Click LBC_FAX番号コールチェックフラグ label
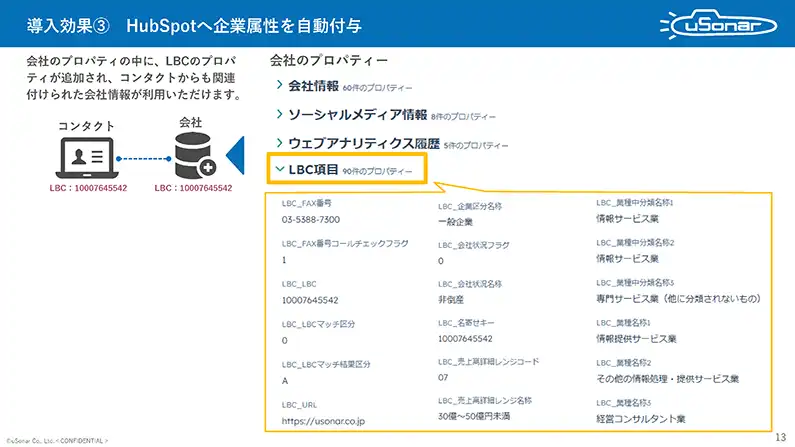This screenshot has height=447, width=795. coord(345,243)
